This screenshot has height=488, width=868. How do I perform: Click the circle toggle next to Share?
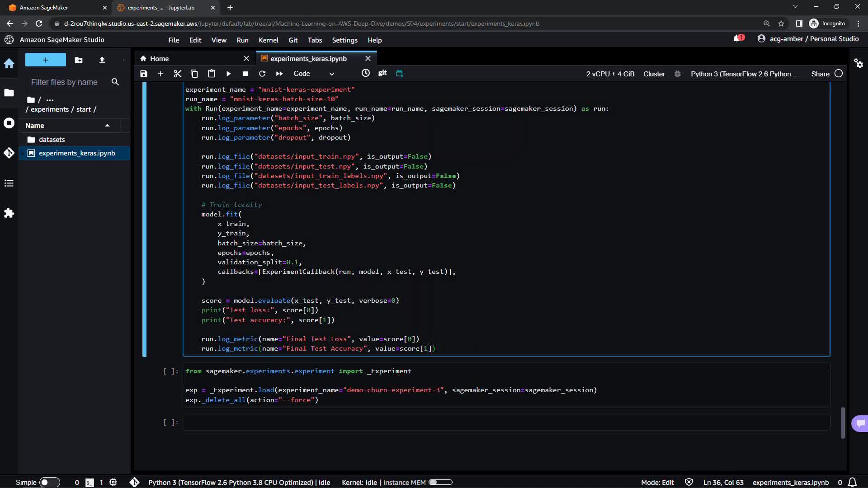coord(839,74)
